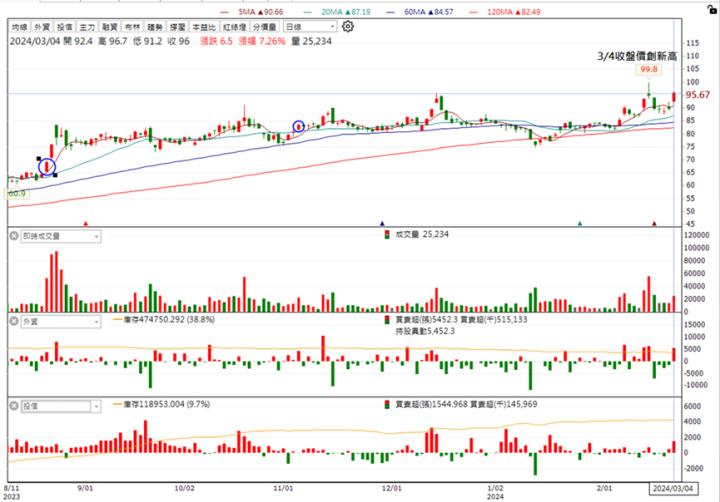
Task: Expand the 即時成交量 indicator dropdown
Action: pos(96,236)
